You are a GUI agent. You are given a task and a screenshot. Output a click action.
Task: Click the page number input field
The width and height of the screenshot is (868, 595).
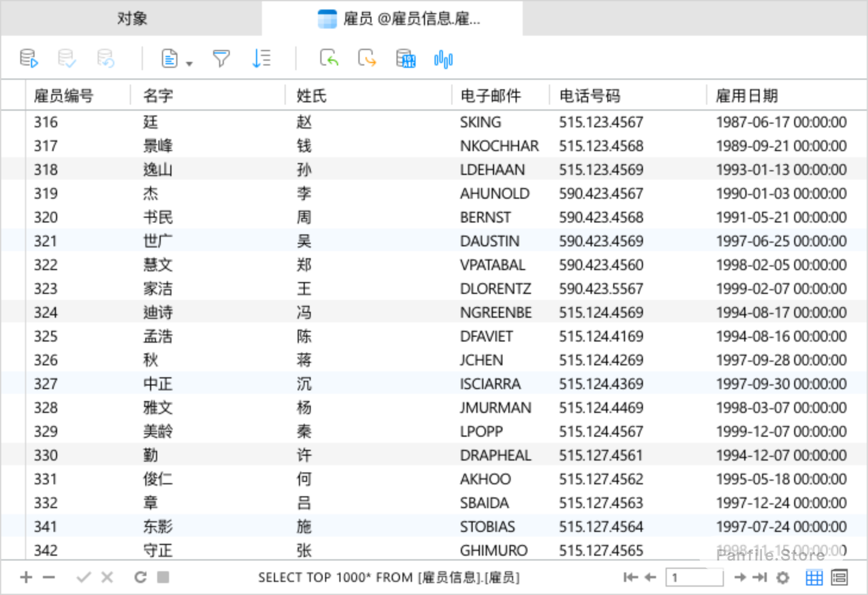tap(695, 577)
